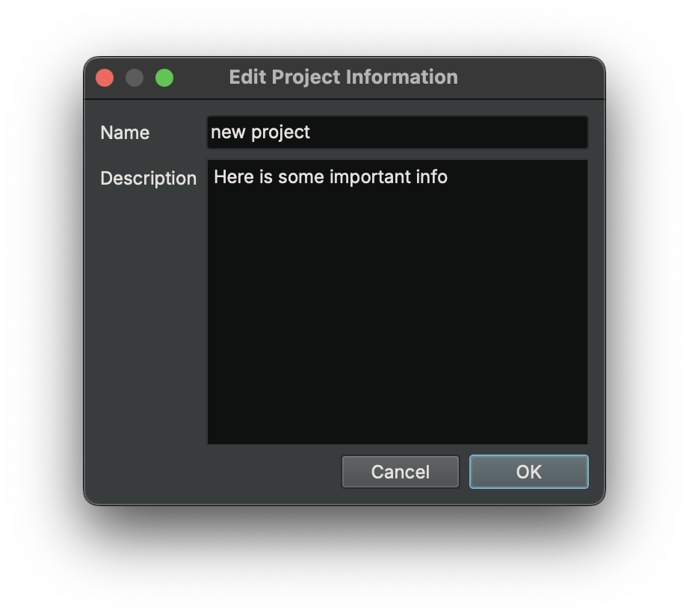Click the Name label
Viewport: 689px width, 616px height.
124,132
